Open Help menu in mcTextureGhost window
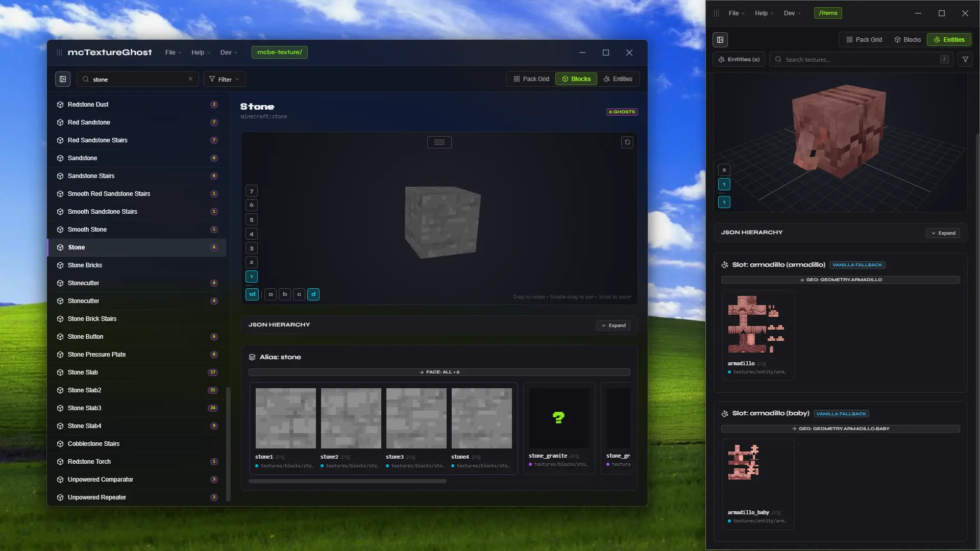 201,53
